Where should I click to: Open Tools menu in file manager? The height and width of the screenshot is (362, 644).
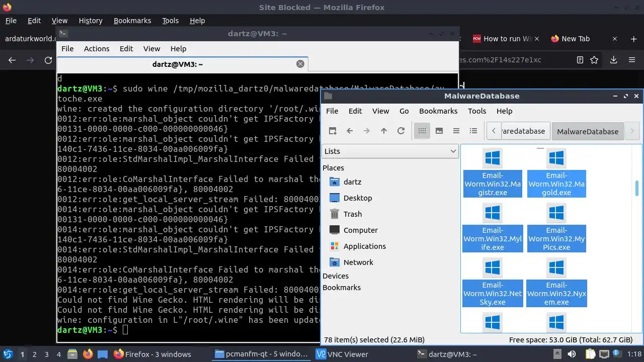[x=477, y=111]
